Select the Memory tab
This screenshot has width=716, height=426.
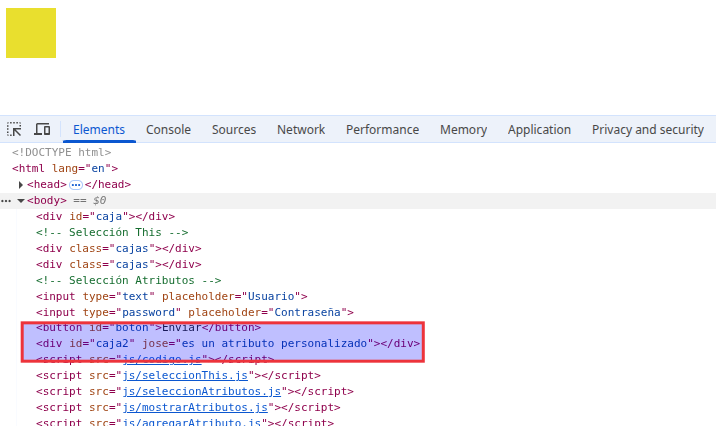(x=463, y=130)
